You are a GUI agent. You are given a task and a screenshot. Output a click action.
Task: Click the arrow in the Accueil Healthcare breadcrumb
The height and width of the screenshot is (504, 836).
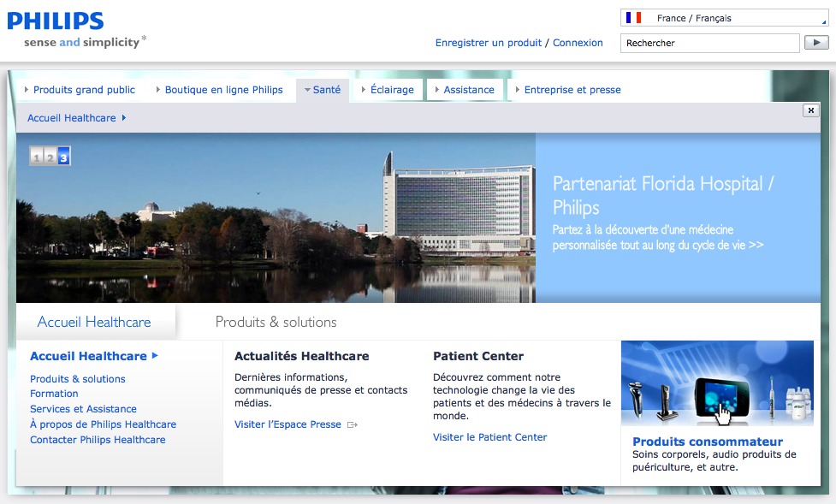tap(124, 118)
